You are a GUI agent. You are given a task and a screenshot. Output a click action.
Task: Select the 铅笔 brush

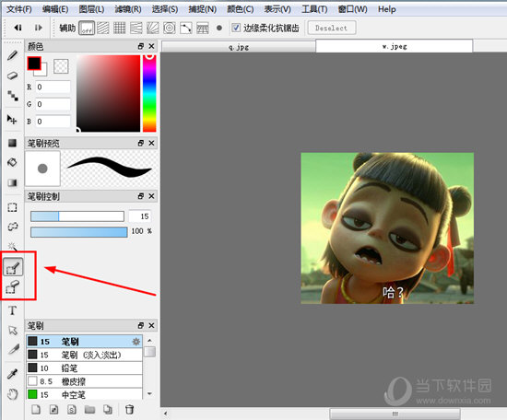coord(85,368)
